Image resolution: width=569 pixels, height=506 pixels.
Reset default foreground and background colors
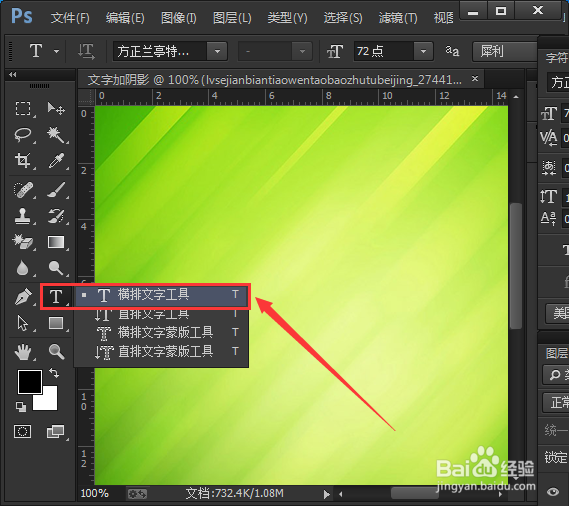click(21, 407)
